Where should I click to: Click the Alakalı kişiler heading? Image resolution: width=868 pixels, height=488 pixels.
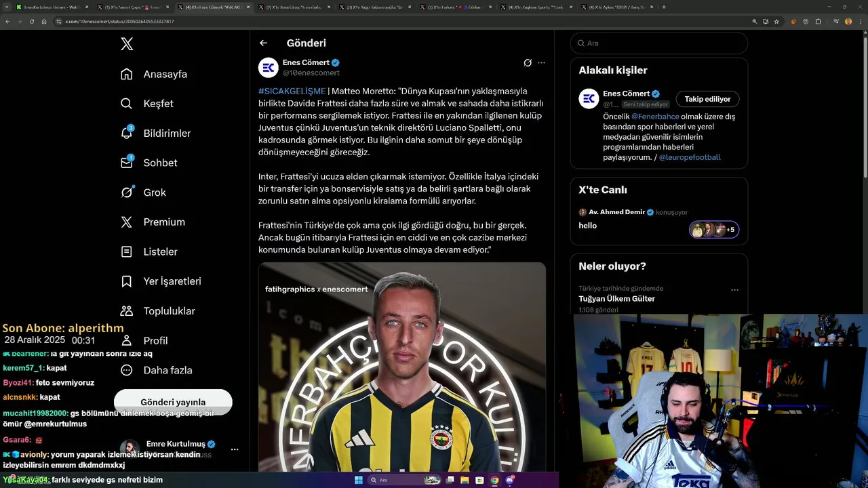[613, 70]
